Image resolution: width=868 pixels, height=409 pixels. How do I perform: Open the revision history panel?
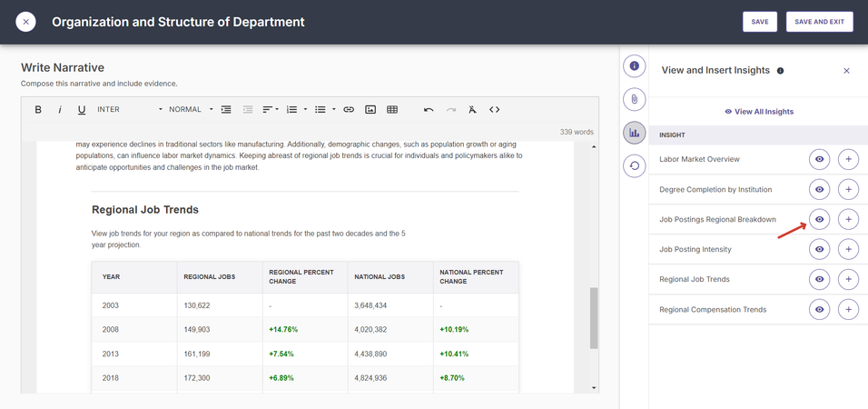click(635, 165)
